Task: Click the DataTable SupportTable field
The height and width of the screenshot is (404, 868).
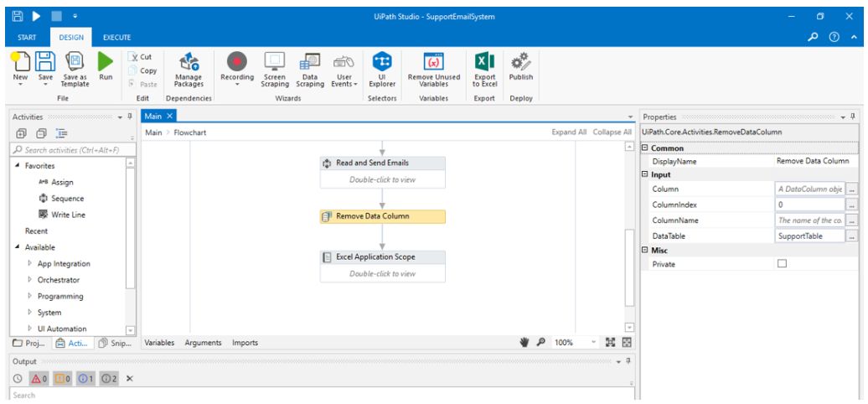Action: coord(810,236)
